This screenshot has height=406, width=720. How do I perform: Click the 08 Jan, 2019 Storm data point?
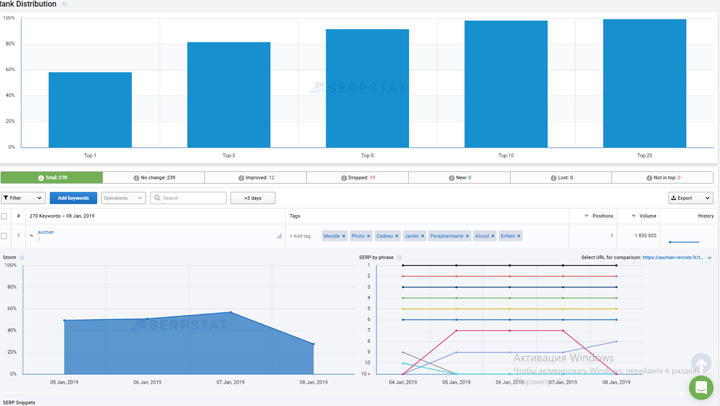(x=314, y=344)
